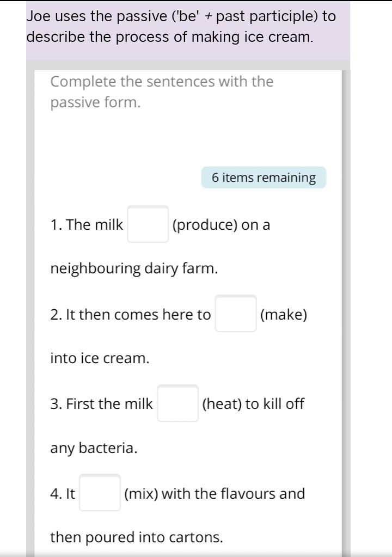
Task: Click the text 'any bacteria.'
Action: point(94,448)
